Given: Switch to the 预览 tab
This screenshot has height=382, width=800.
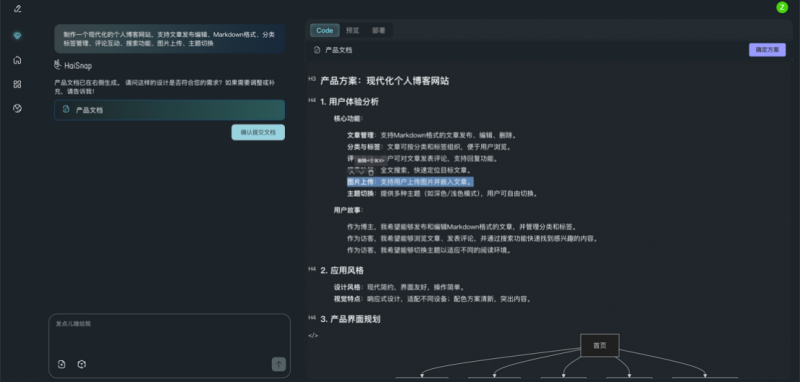Looking at the screenshot, I should click(353, 31).
